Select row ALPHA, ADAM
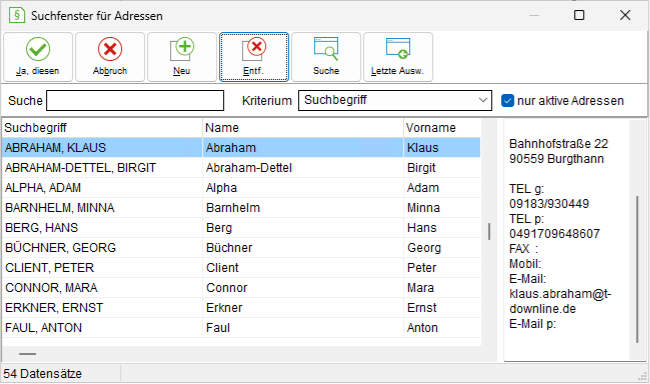The image size is (650, 384). click(x=241, y=187)
